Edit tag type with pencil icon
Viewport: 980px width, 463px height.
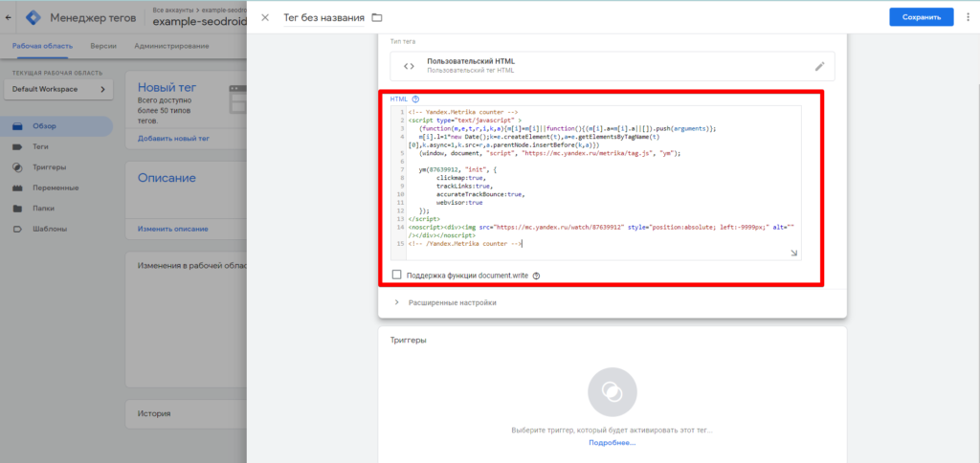pyautogui.click(x=820, y=66)
